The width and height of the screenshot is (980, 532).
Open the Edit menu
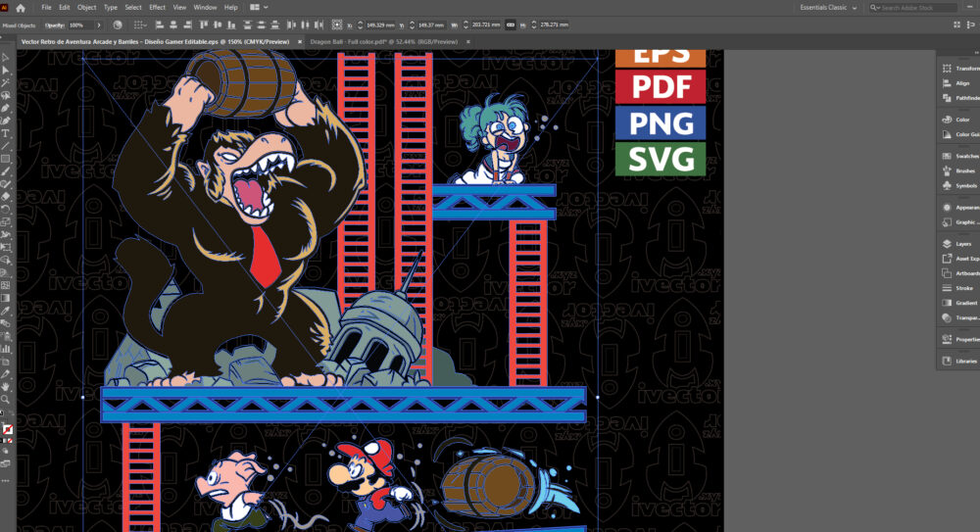click(65, 8)
